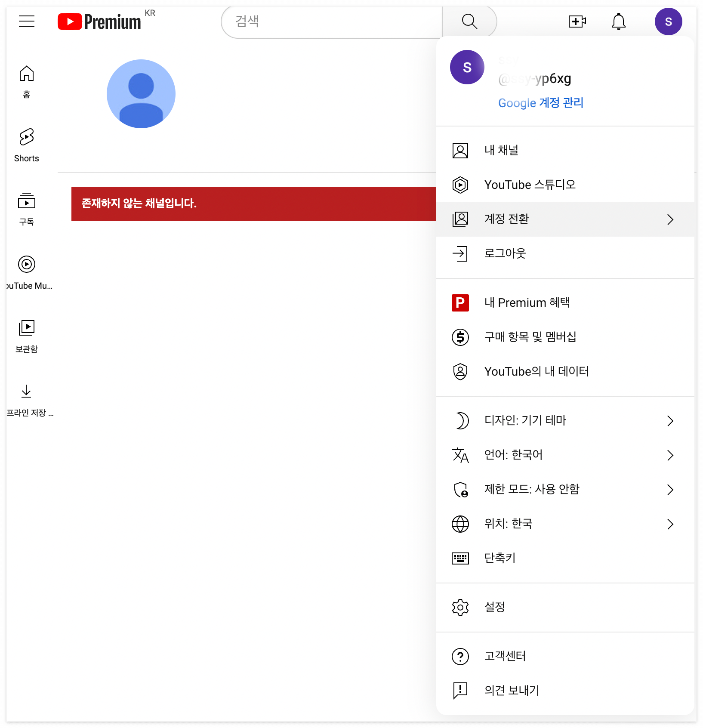Click the @...yp6xg account handle
The image size is (703, 728).
click(535, 79)
